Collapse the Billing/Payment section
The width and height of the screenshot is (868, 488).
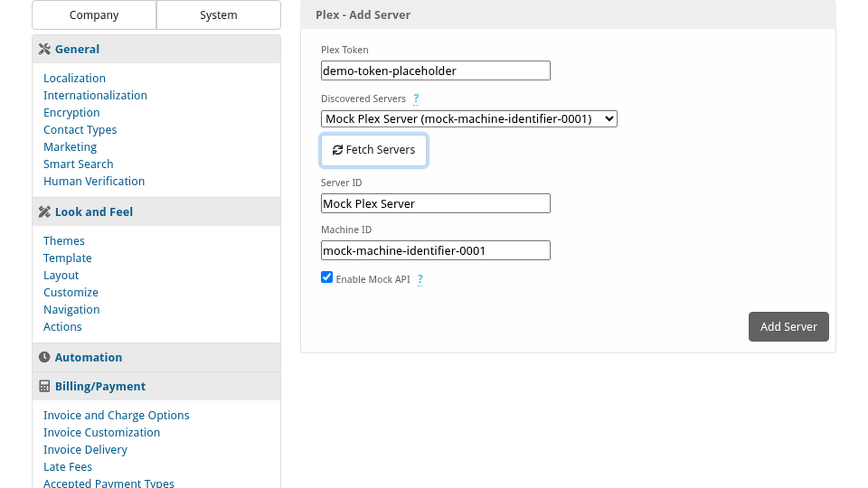pos(156,386)
